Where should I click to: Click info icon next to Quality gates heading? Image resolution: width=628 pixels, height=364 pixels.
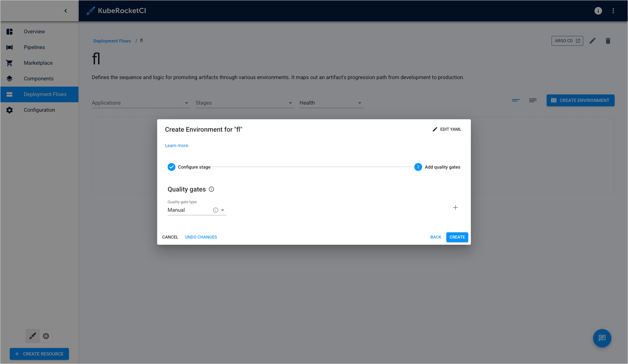coord(211,189)
